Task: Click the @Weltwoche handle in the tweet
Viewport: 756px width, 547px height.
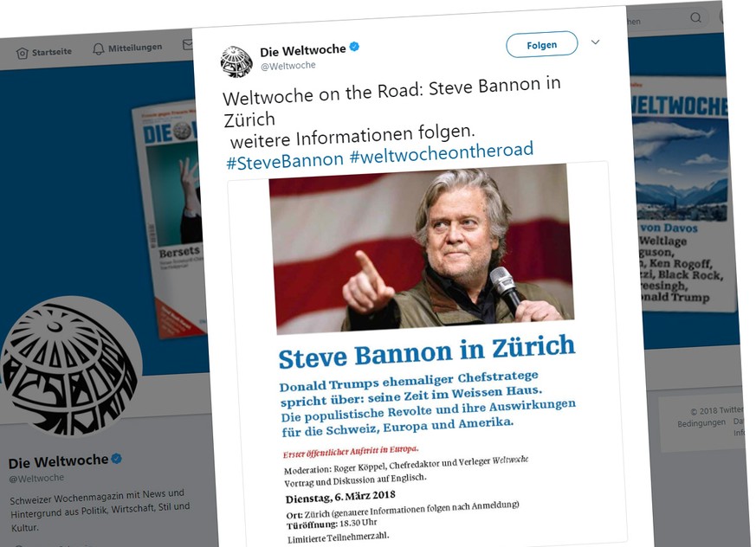Action: [x=288, y=66]
